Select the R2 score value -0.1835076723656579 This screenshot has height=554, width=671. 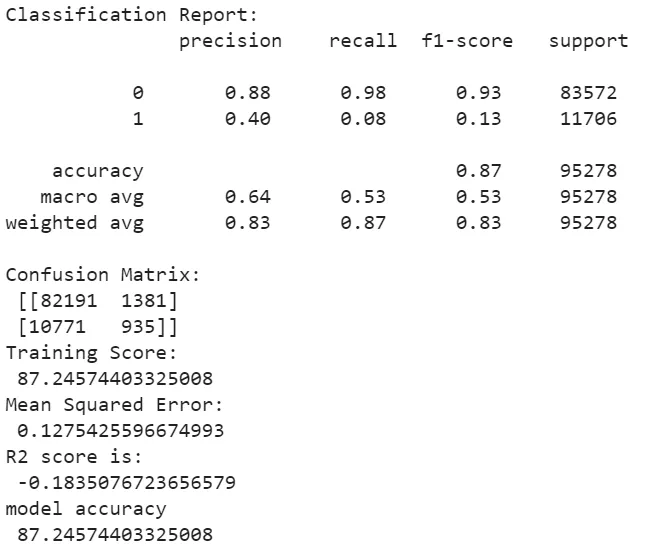(120, 483)
